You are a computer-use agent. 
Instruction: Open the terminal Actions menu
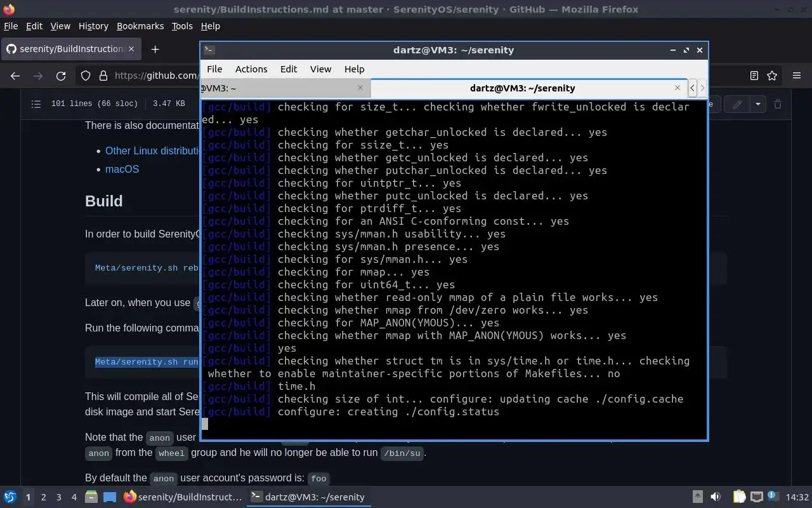pos(251,69)
